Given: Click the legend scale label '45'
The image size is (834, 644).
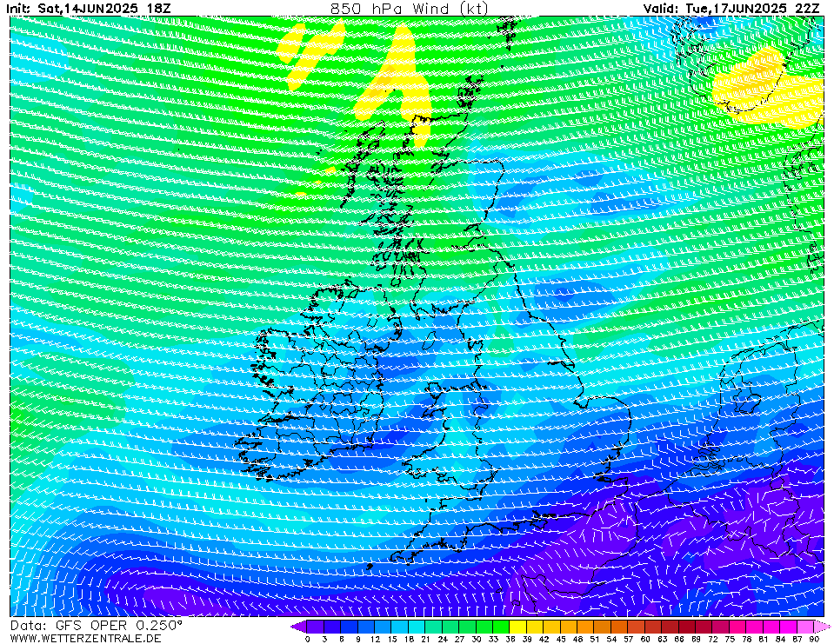Looking at the screenshot, I should pos(561,639).
